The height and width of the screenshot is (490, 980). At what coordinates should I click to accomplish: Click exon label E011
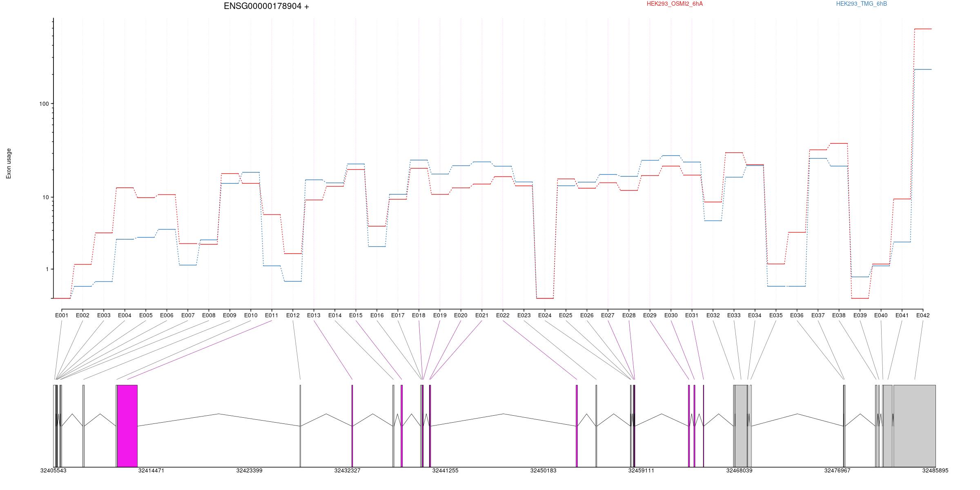[x=272, y=315]
